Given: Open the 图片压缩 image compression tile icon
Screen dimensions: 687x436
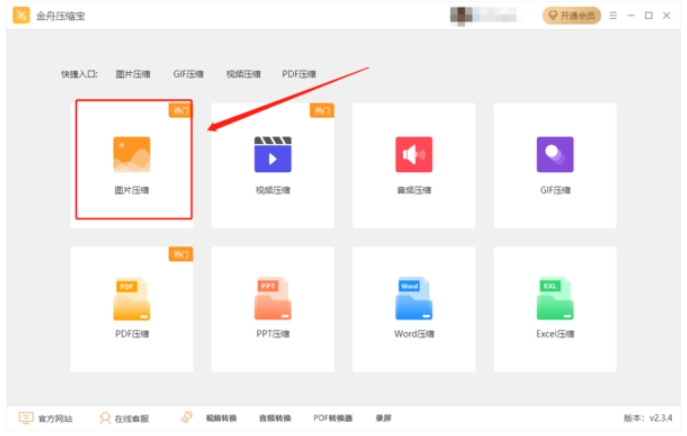Looking at the screenshot, I should [x=131, y=154].
